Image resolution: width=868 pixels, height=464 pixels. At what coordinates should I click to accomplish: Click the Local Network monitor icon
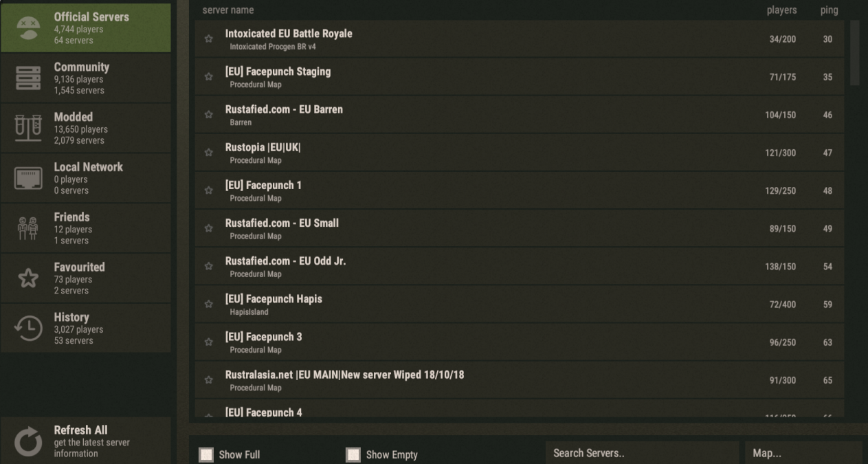coord(28,179)
